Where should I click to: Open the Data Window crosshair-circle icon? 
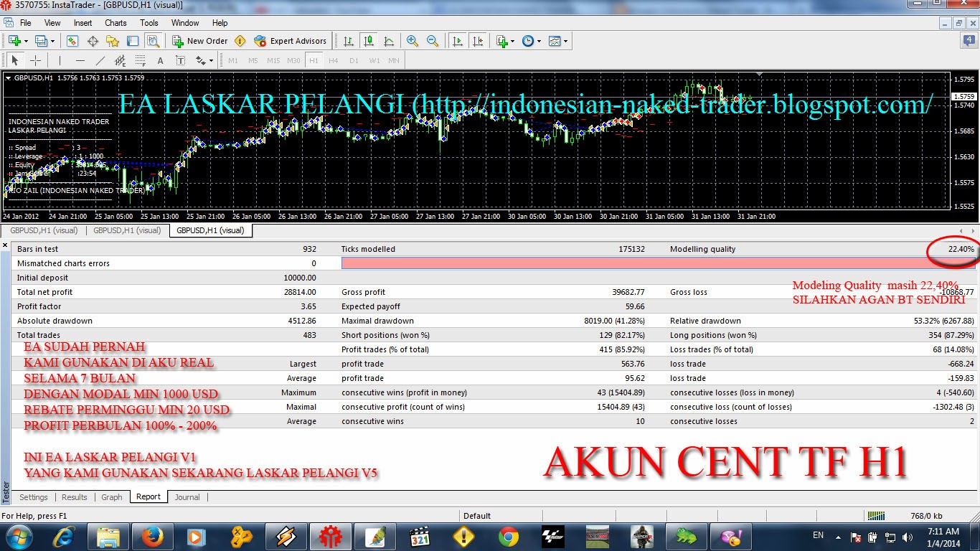[93, 41]
